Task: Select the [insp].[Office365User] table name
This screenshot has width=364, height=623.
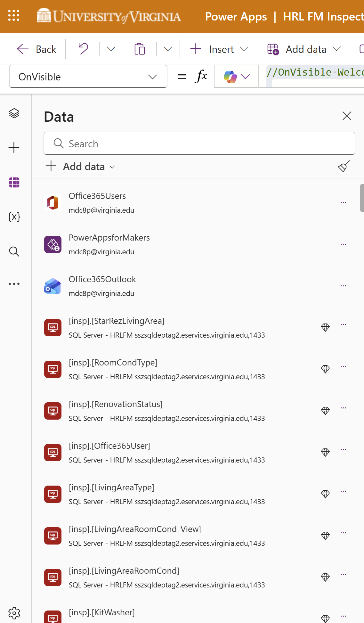Action: point(109,446)
